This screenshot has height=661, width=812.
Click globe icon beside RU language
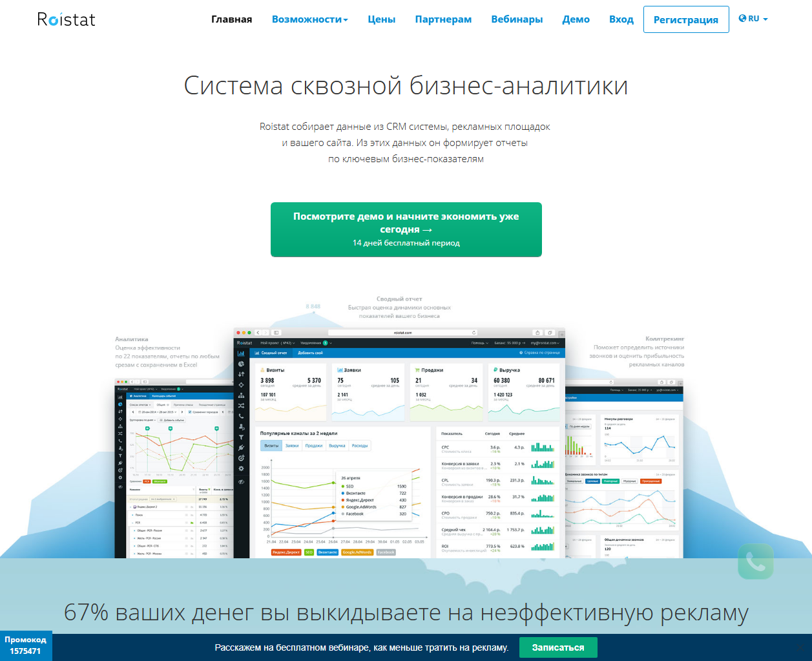(x=742, y=19)
